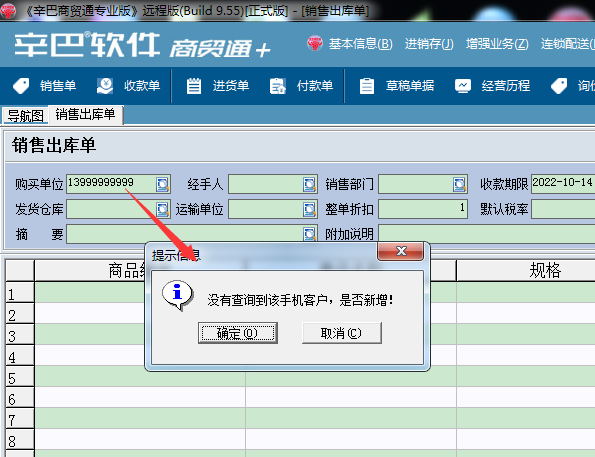The width and height of the screenshot is (595, 457).
Task: Click the lookup icon beside 经手人 field
Action: pyautogui.click(x=309, y=184)
